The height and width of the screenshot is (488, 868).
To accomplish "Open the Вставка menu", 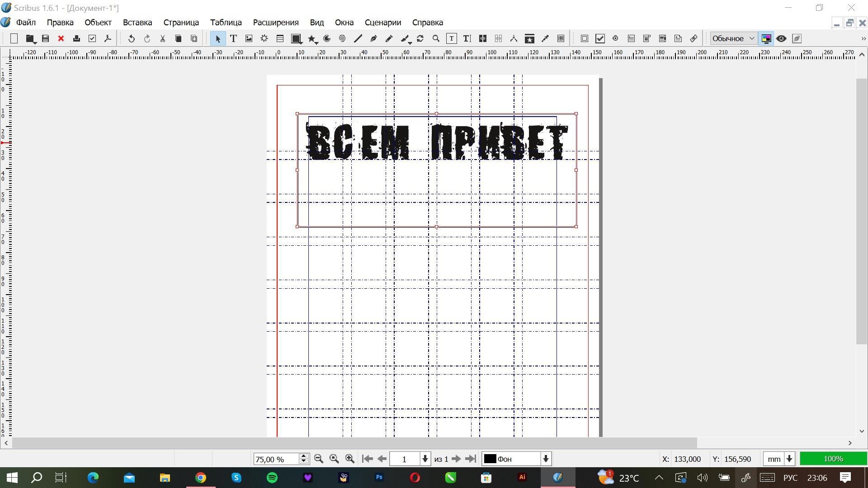I will (x=137, y=22).
